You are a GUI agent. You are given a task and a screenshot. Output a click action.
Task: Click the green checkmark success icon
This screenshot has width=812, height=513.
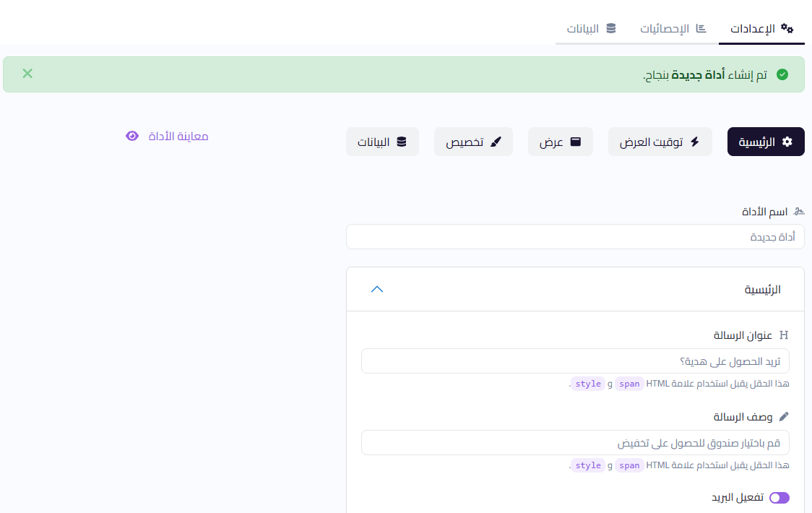[782, 74]
